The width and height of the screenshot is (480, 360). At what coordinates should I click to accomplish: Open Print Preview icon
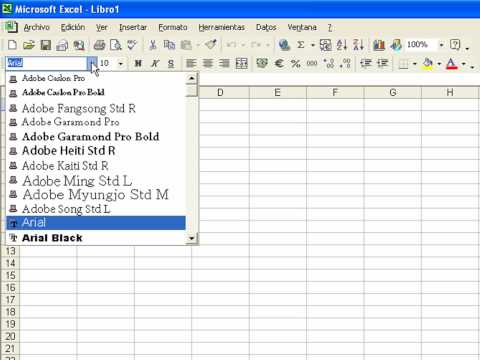coord(116,45)
